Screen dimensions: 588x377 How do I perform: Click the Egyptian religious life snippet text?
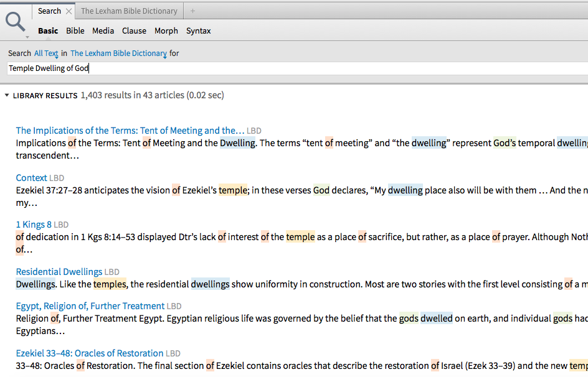click(302, 325)
